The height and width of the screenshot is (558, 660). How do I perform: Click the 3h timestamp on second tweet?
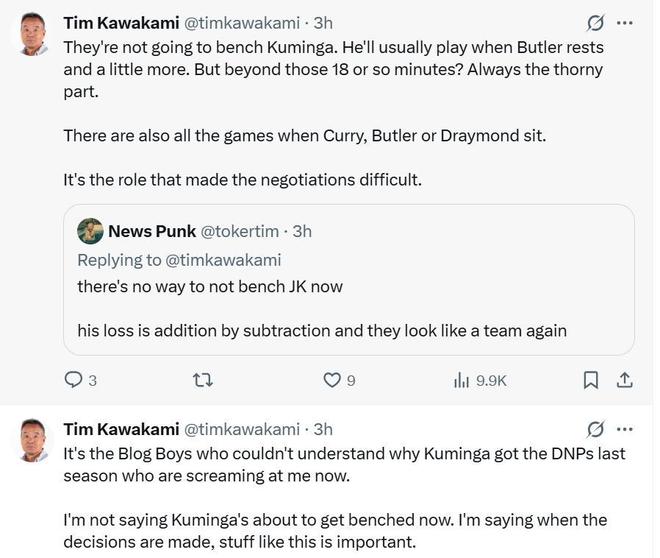pos(323,429)
